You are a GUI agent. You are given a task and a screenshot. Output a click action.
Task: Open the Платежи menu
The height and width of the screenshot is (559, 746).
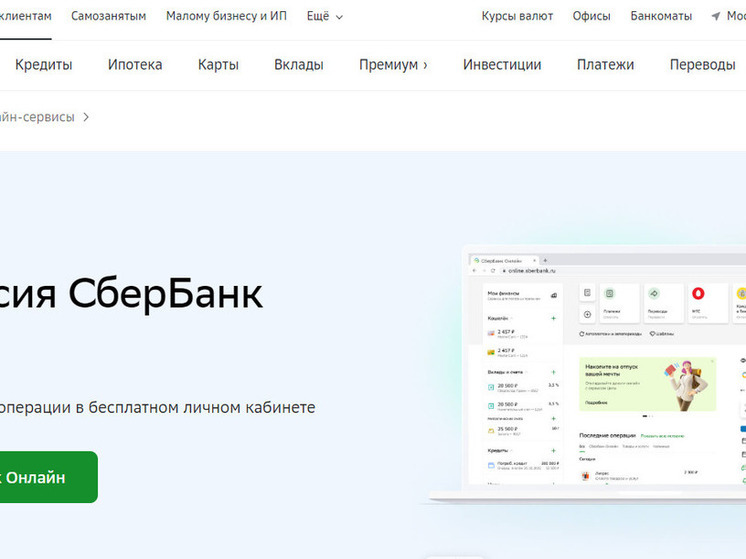[x=606, y=64]
